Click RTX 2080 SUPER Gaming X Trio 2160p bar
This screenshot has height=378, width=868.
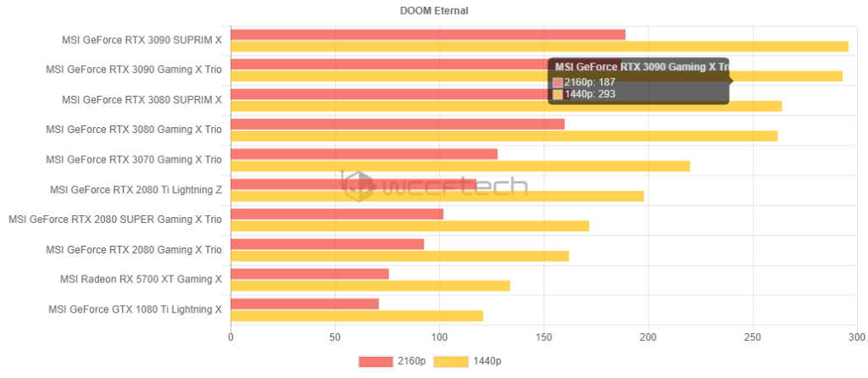pos(337,214)
